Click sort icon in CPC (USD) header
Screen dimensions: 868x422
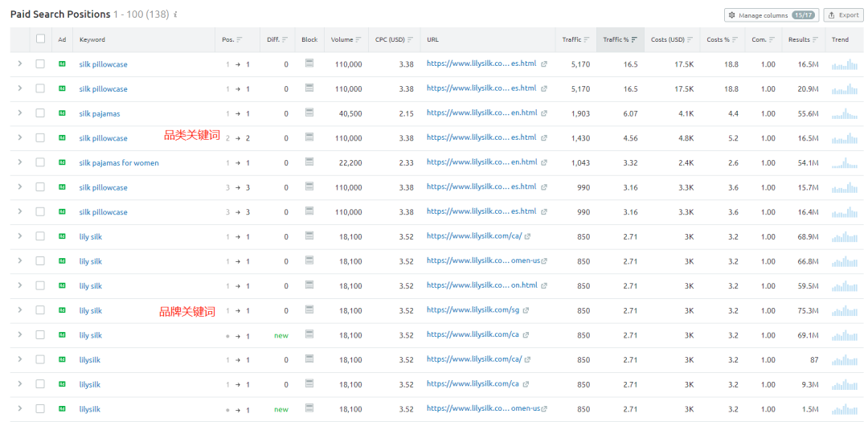(x=410, y=39)
